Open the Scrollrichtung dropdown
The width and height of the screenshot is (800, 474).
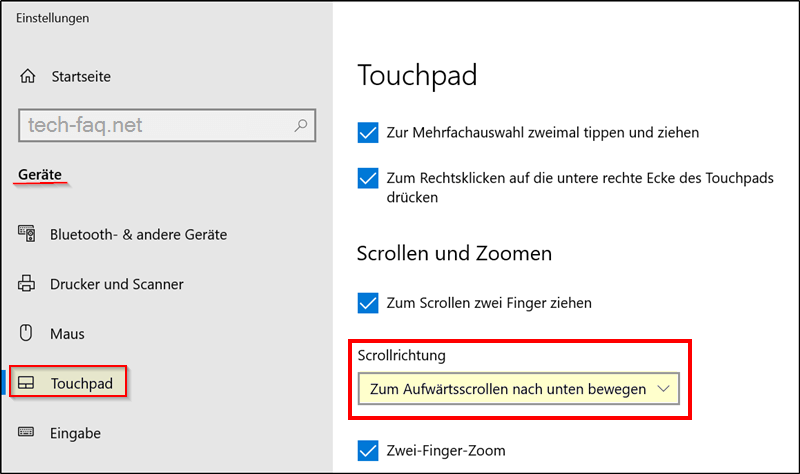pyautogui.click(x=519, y=389)
